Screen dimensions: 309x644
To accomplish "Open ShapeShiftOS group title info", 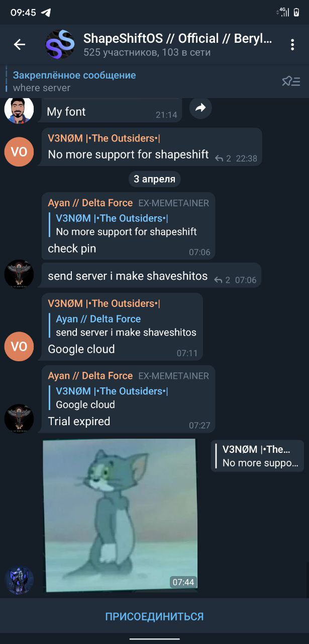I will coord(178,45).
